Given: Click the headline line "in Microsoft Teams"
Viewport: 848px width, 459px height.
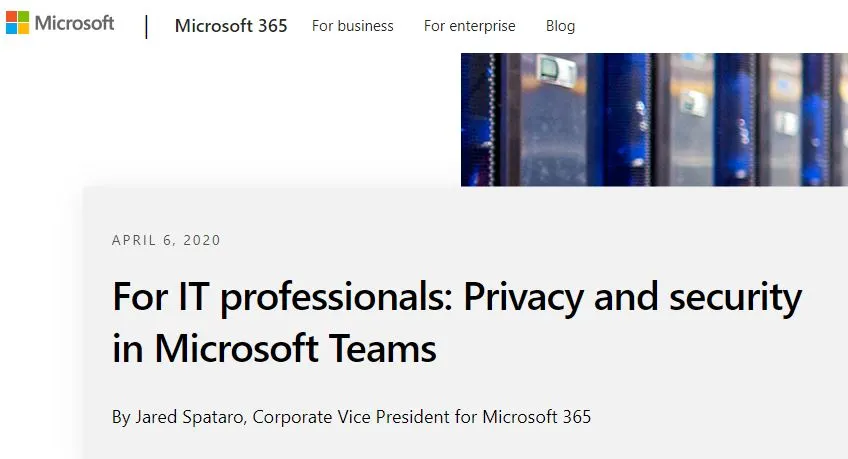Looking at the screenshot, I should tap(274, 348).
